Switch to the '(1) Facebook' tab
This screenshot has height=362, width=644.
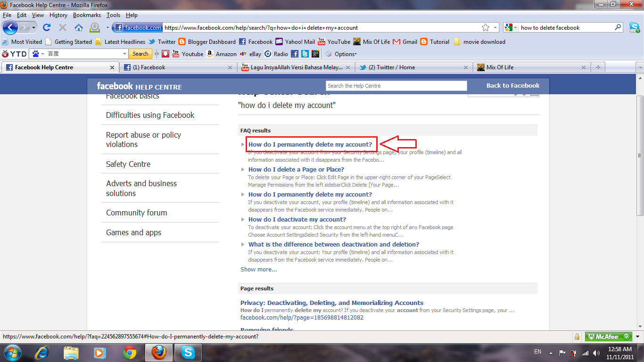(x=178, y=67)
